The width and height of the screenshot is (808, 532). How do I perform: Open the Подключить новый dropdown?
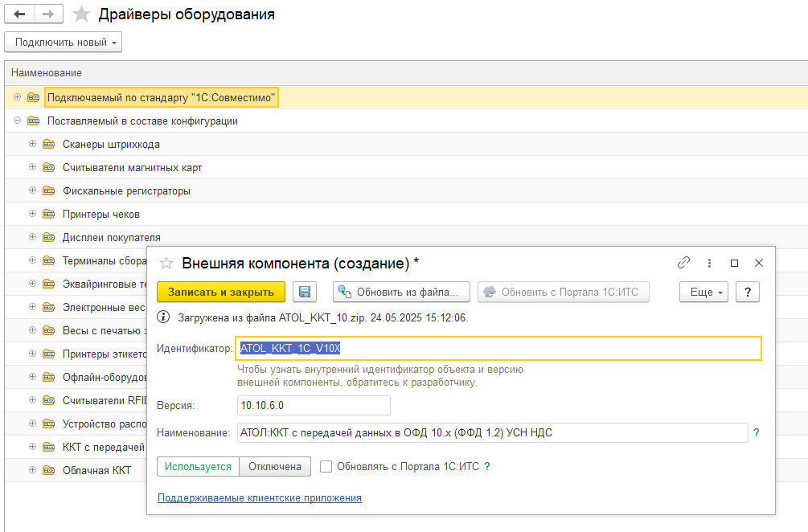[63, 42]
